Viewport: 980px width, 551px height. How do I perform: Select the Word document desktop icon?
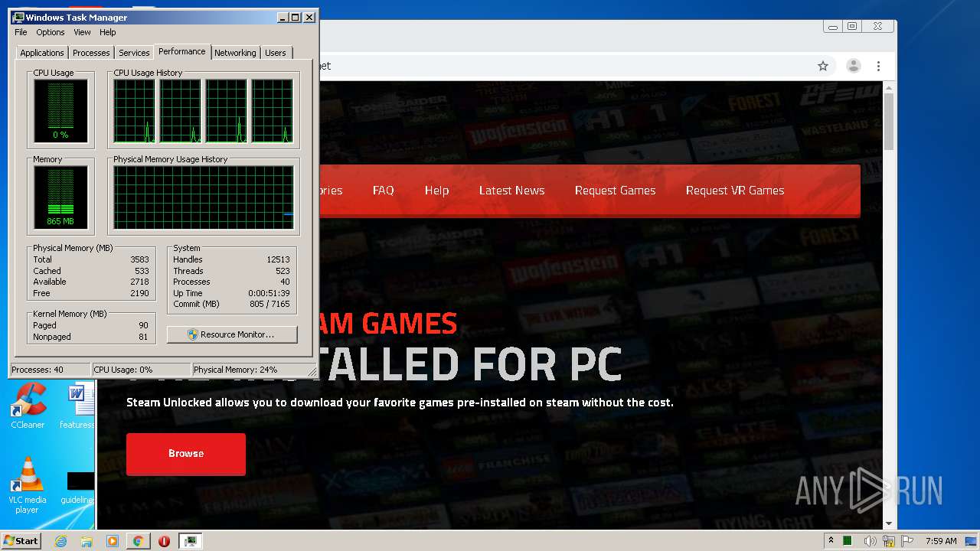pos(77,406)
